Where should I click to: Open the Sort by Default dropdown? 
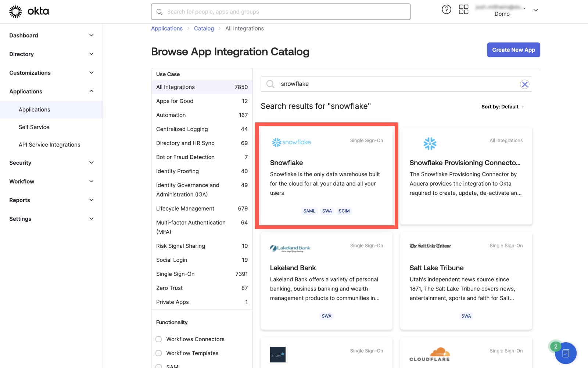tap(502, 107)
